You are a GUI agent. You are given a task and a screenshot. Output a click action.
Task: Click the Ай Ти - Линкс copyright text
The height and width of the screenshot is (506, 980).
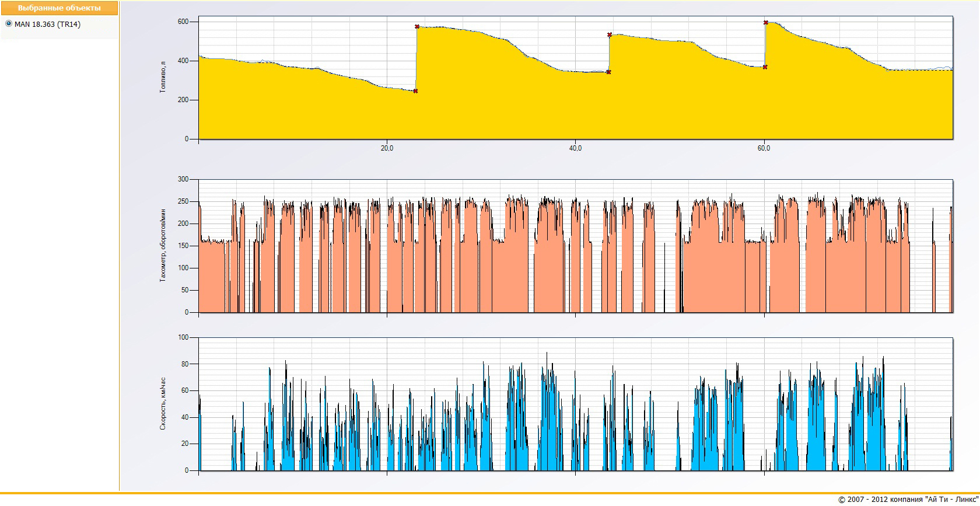[x=908, y=500]
